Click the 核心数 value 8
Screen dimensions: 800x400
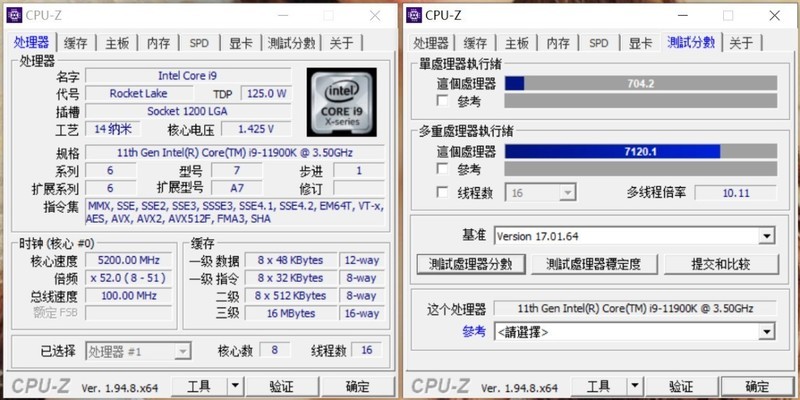(x=274, y=350)
